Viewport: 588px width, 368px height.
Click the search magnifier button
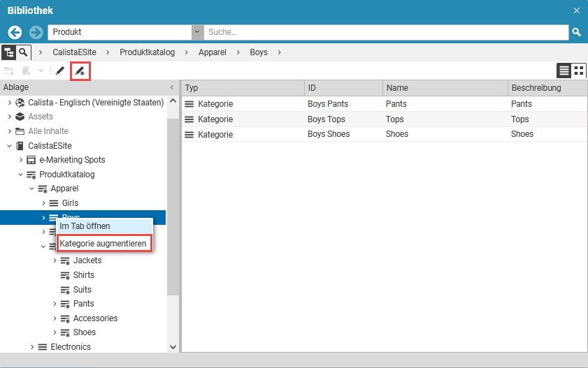[577, 32]
